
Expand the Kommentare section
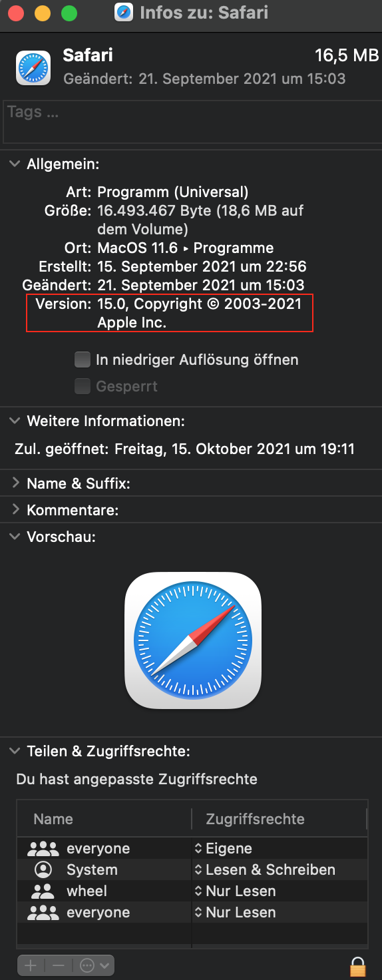tap(15, 511)
